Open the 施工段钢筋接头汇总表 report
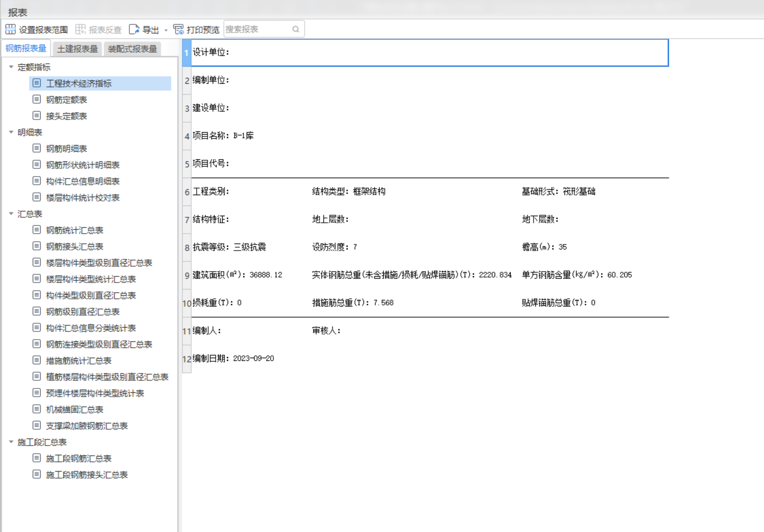Image resolution: width=764 pixels, height=532 pixels. [87, 474]
